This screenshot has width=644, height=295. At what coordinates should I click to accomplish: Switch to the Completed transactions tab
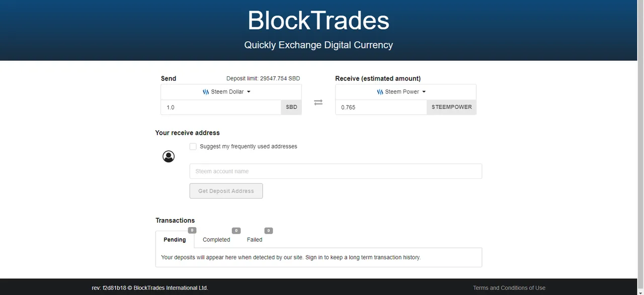tap(216, 240)
